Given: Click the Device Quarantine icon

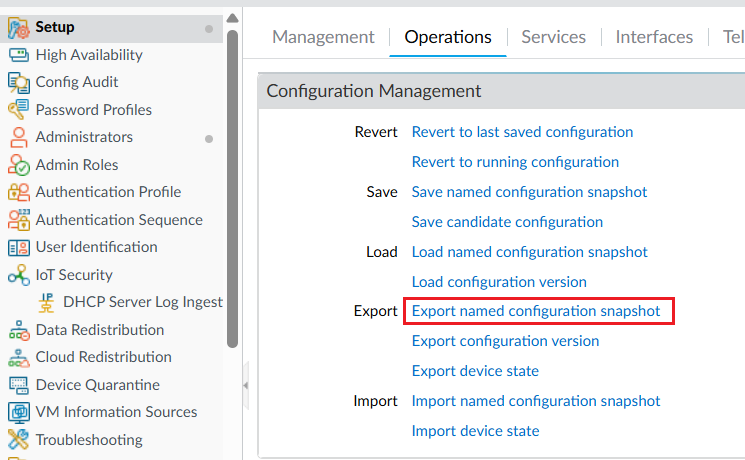Looking at the screenshot, I should [19, 385].
